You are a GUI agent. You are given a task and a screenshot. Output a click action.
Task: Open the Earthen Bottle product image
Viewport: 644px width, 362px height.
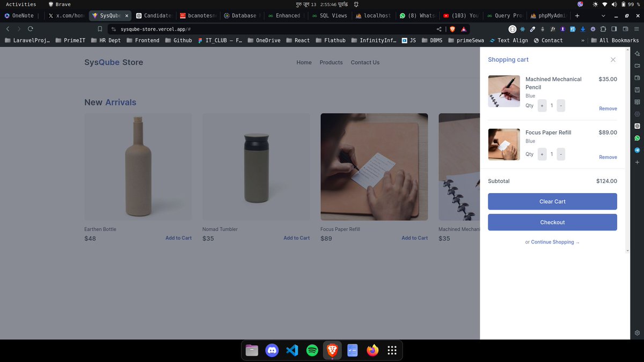138,167
